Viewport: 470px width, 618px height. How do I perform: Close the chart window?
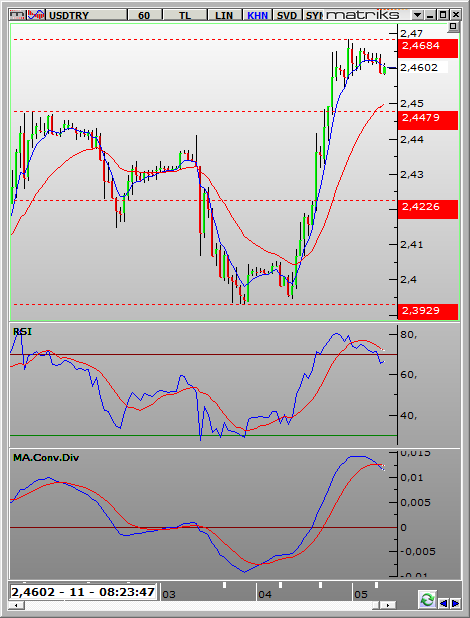pos(456,15)
